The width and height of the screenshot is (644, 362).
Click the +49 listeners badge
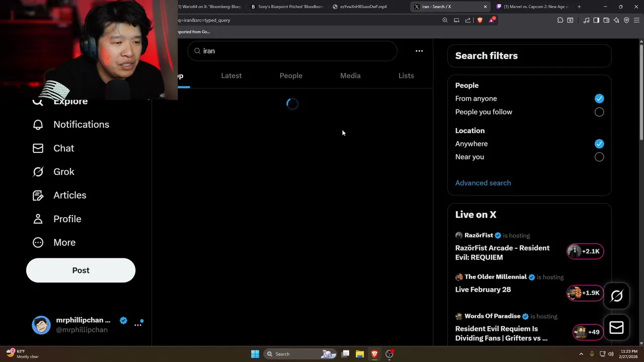click(588, 332)
